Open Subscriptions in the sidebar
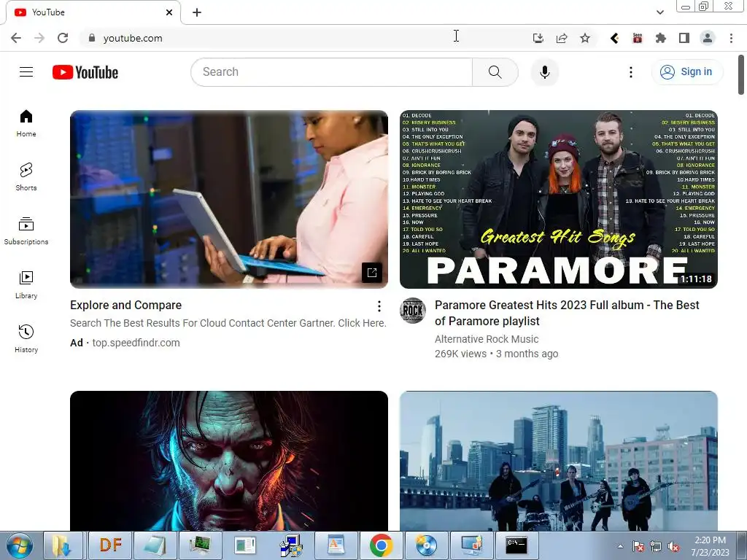The height and width of the screenshot is (560, 747). point(26,231)
